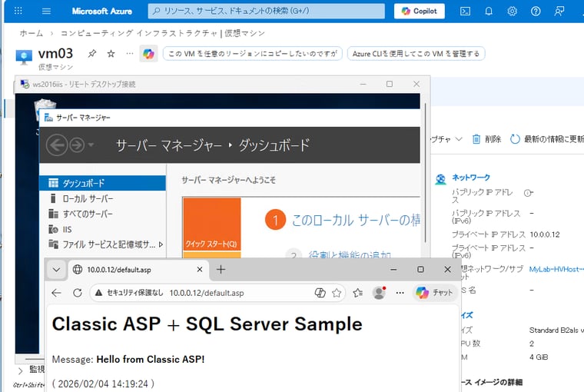Focus the browser address bar URL
The height and width of the screenshot is (392, 584).
click(x=207, y=293)
